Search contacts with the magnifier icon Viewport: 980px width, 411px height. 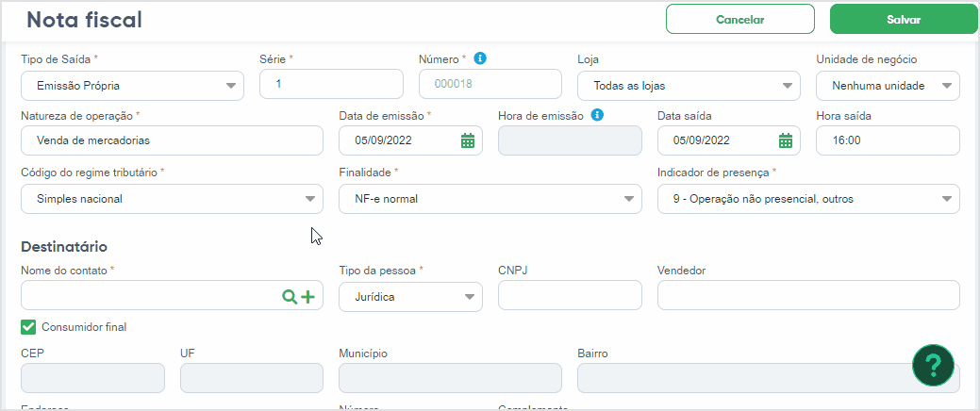(x=290, y=297)
